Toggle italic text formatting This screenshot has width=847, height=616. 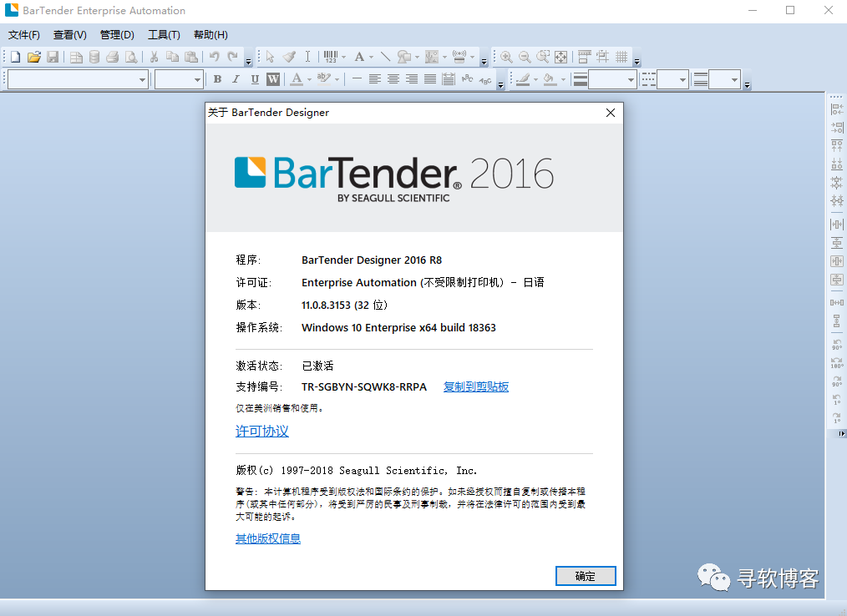coord(236,78)
